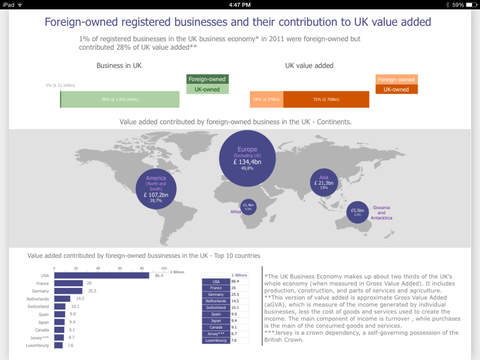480x360 pixels.
Task: Click the Europe bubble on the map
Action: [x=247, y=158]
